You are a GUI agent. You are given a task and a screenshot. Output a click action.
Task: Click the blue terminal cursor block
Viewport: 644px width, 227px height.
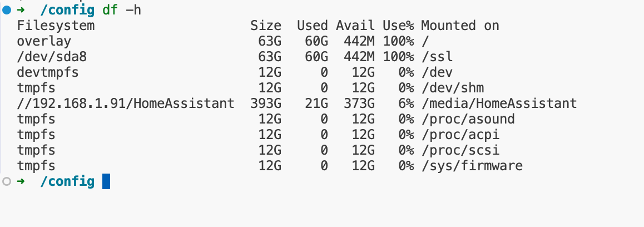(x=106, y=181)
